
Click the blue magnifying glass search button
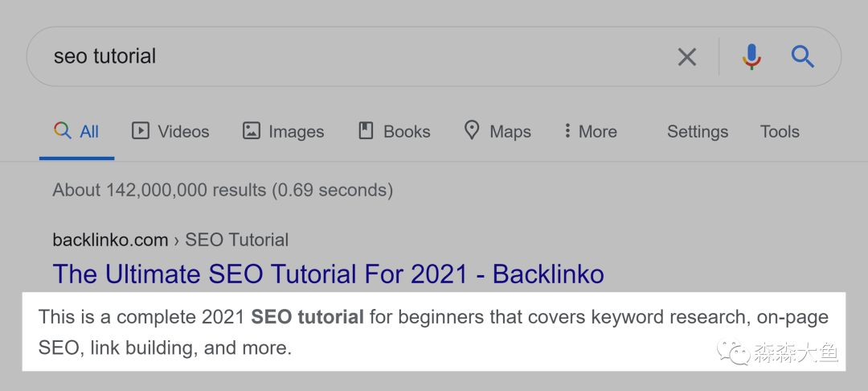[803, 56]
